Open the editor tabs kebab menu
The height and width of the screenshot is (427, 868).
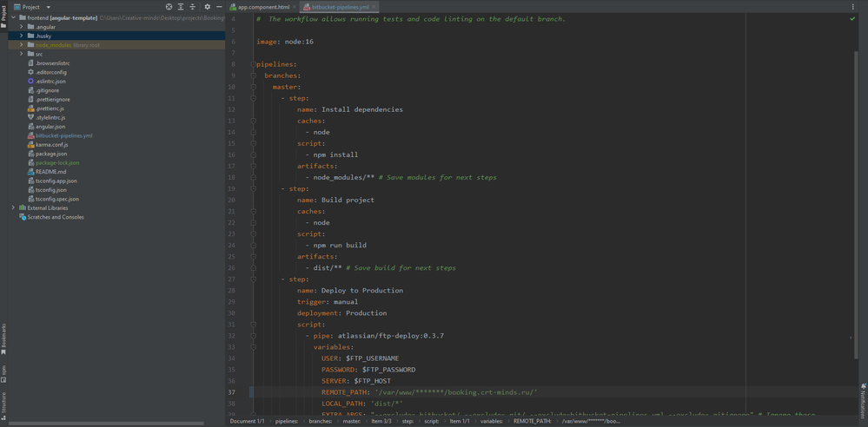coord(852,7)
